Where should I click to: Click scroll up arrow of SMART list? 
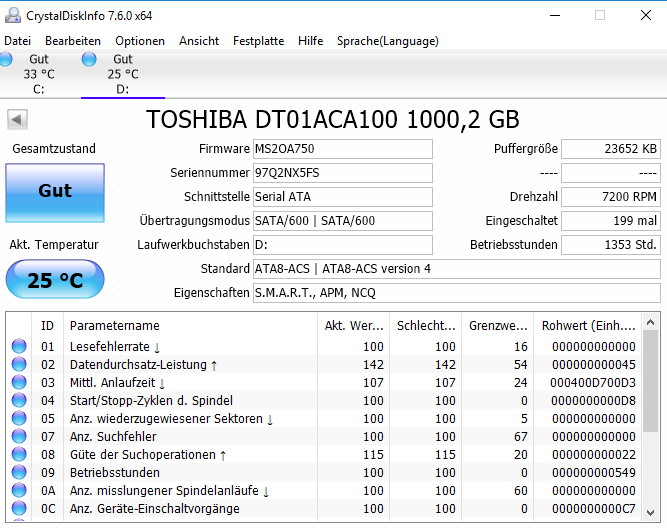click(650, 323)
